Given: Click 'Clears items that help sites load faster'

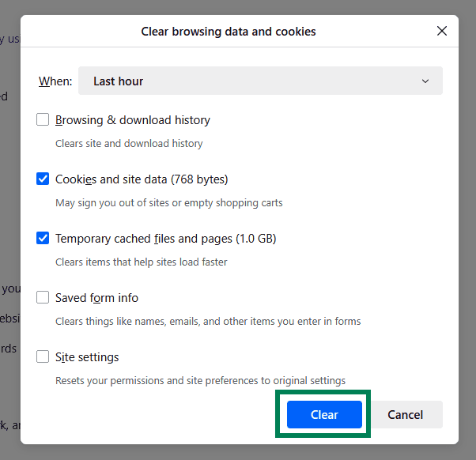Looking at the screenshot, I should pyautogui.click(x=142, y=262).
